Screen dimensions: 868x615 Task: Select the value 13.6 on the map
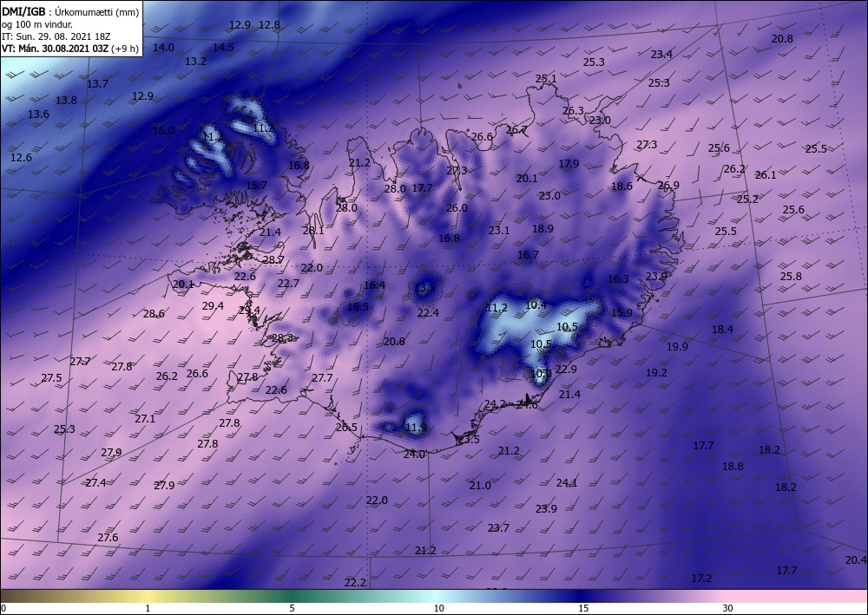pyautogui.click(x=38, y=114)
